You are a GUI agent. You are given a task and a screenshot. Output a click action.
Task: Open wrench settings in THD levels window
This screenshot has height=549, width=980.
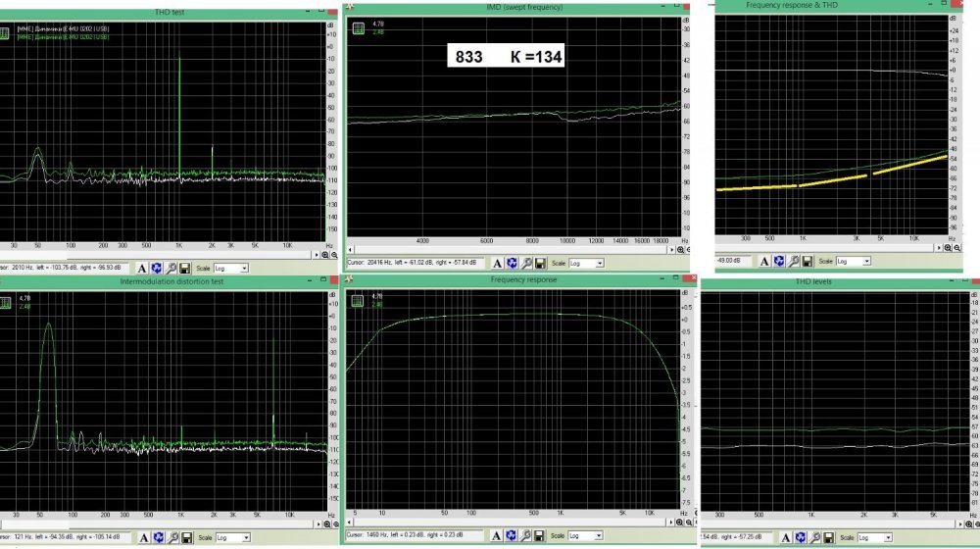[814, 538]
